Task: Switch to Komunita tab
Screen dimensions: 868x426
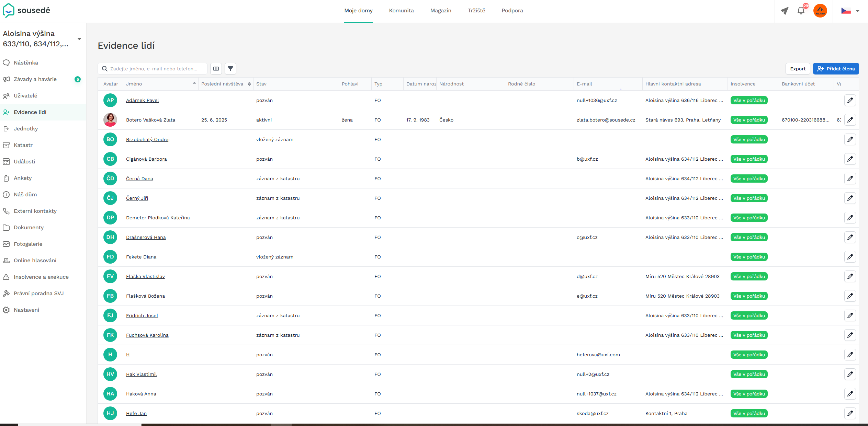Action: click(401, 11)
